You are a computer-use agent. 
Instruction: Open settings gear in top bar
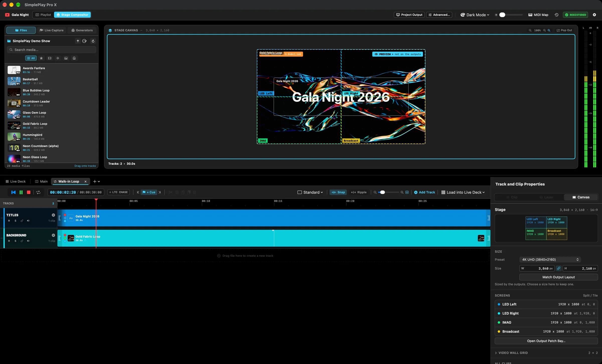pyautogui.click(x=594, y=15)
